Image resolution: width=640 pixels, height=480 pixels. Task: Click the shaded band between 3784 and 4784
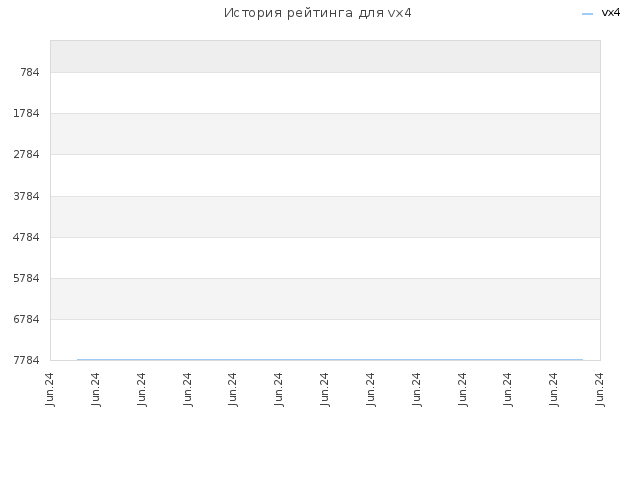pos(325,217)
